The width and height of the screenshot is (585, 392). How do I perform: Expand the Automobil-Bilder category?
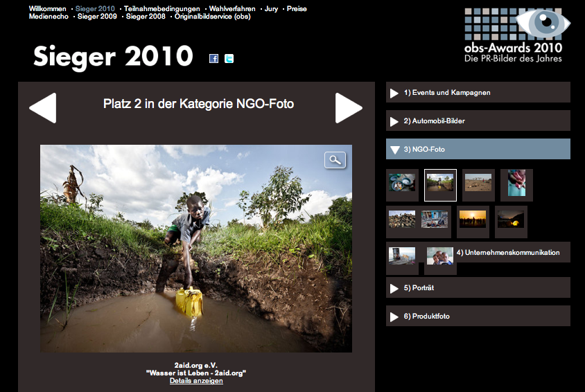478,121
